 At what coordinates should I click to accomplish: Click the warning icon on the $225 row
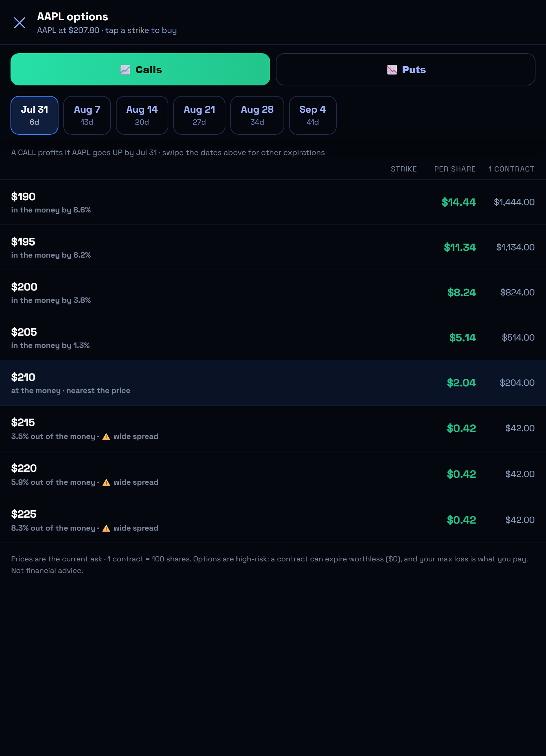point(106,528)
